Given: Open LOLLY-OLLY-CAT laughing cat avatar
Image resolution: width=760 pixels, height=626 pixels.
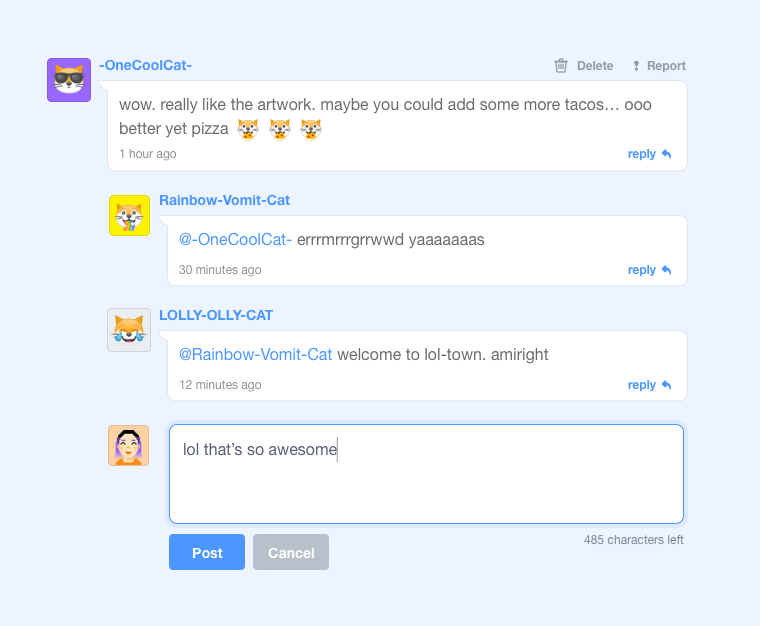Looking at the screenshot, I should pyautogui.click(x=129, y=330).
